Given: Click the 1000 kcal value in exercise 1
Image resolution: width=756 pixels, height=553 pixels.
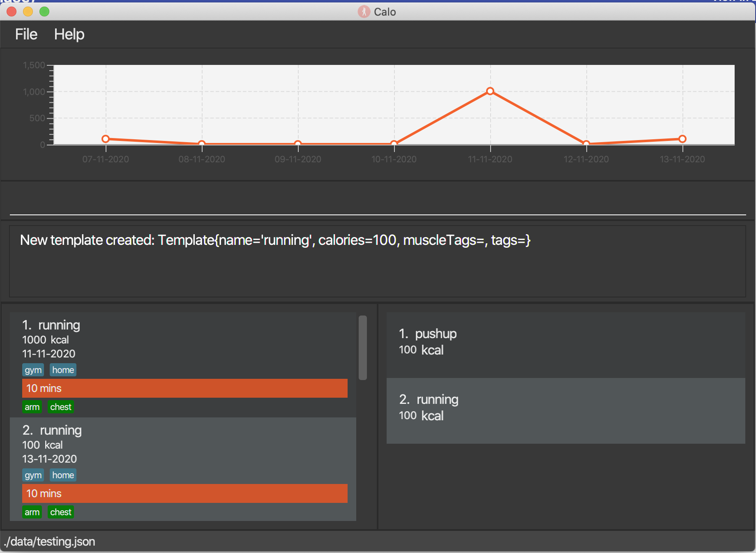Looking at the screenshot, I should coord(46,340).
